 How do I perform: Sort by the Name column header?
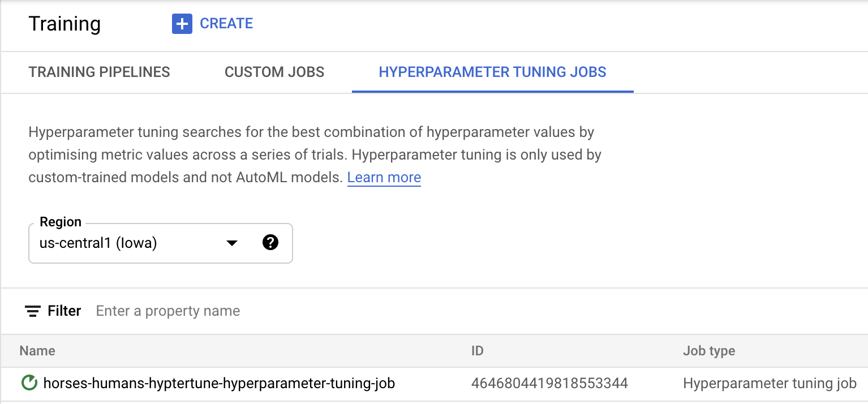[x=37, y=351]
